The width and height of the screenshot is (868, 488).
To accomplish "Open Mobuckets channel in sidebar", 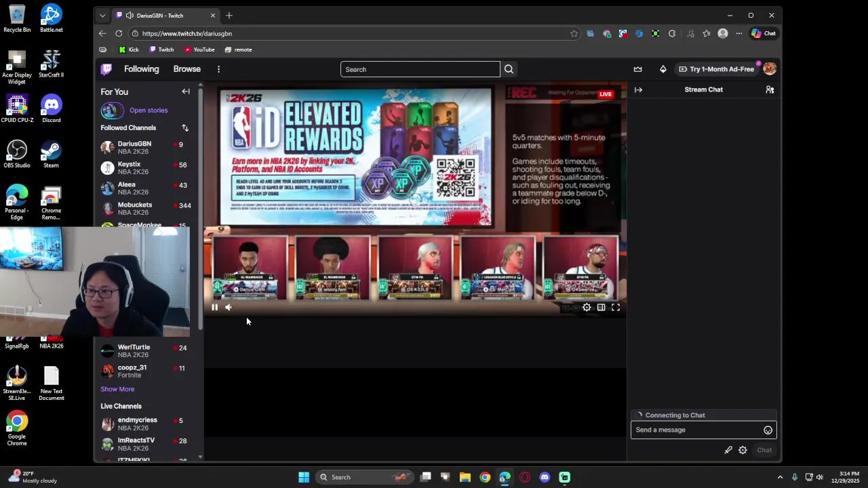I will click(148, 209).
